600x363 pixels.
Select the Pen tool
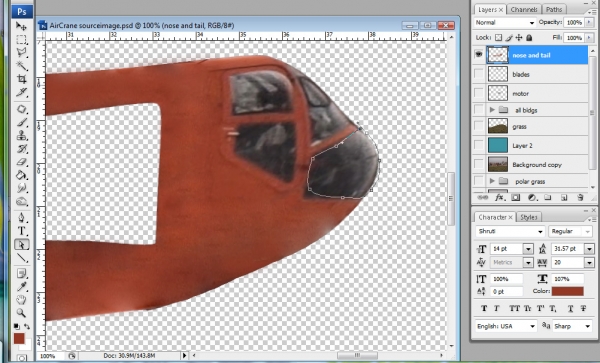tap(21, 218)
